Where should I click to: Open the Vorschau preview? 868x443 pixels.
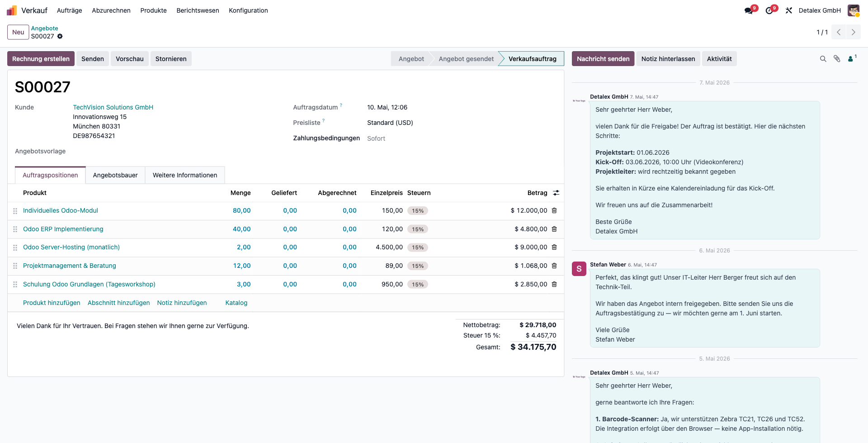click(x=130, y=59)
